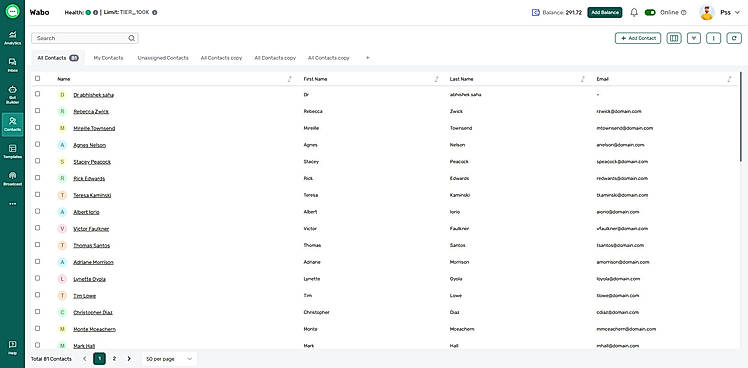The height and width of the screenshot is (368, 748).
Task: Check the Rebecca Zwick row checkbox
Action: (x=38, y=111)
